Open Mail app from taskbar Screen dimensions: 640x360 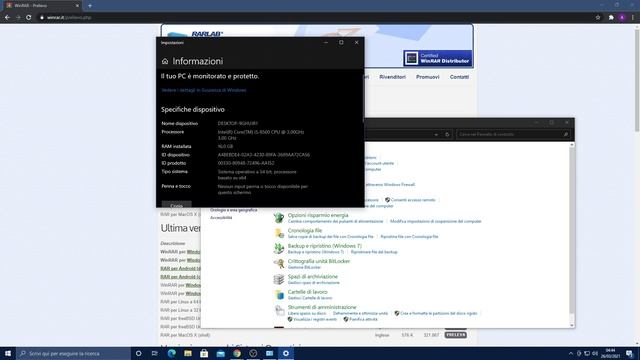[220, 353]
